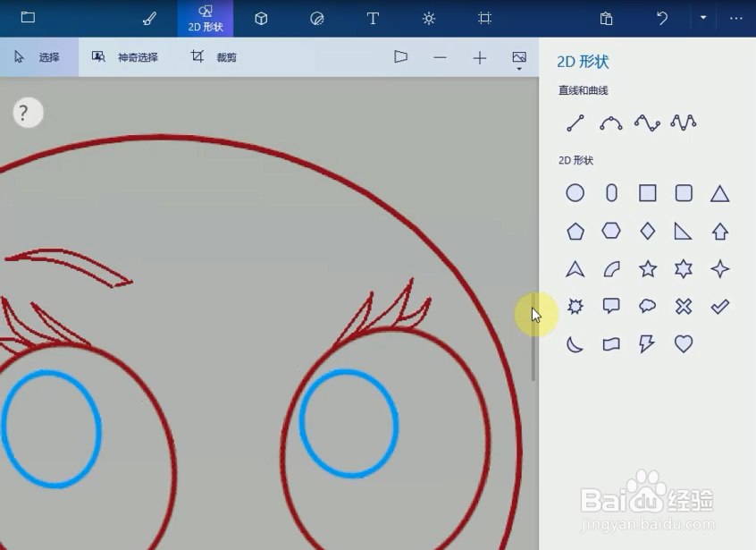
Task: Choose the 神奇选择 magic select tool
Action: point(125,57)
